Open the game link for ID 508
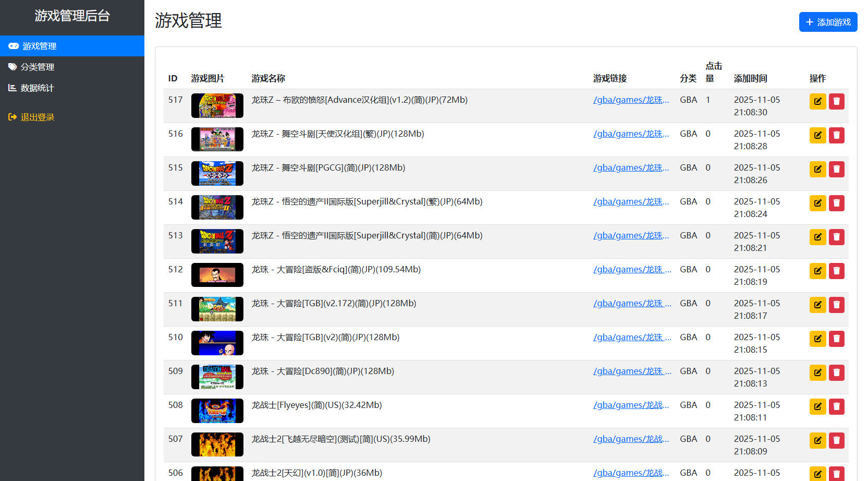Image resolution: width=868 pixels, height=481 pixels. click(x=631, y=405)
